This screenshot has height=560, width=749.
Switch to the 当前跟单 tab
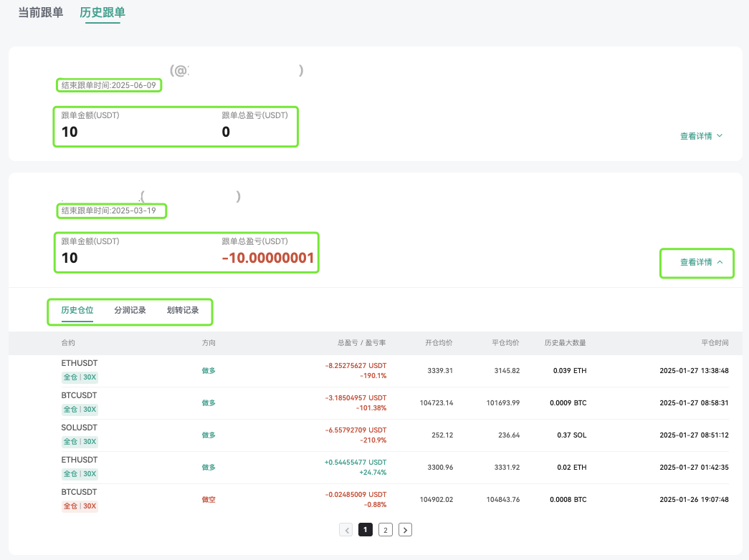point(40,13)
